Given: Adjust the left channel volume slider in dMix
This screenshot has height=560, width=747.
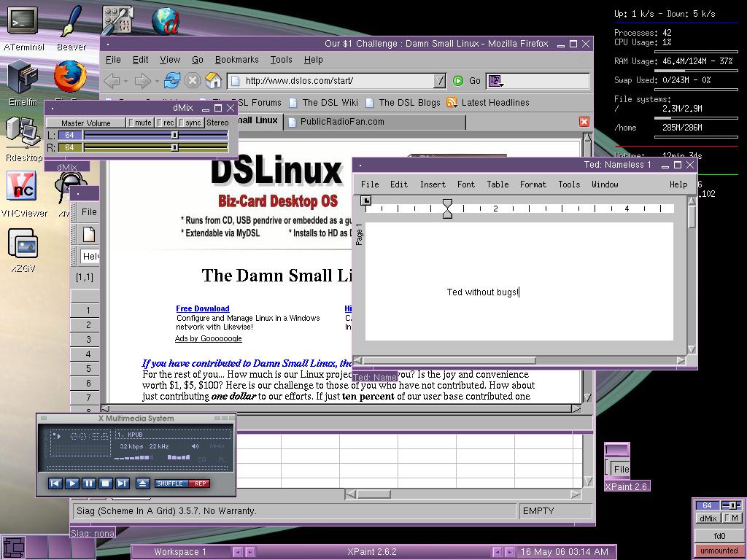Looking at the screenshot, I should coord(155,135).
